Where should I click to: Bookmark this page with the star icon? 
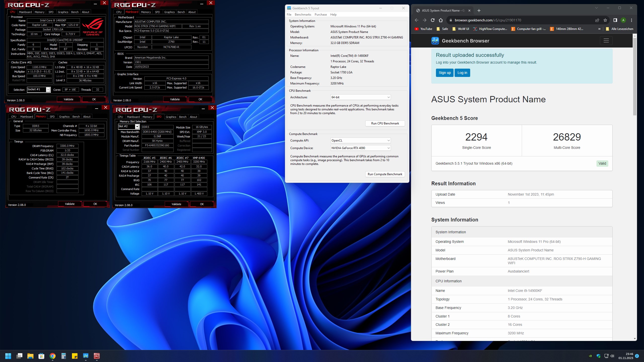pyautogui.click(x=605, y=20)
